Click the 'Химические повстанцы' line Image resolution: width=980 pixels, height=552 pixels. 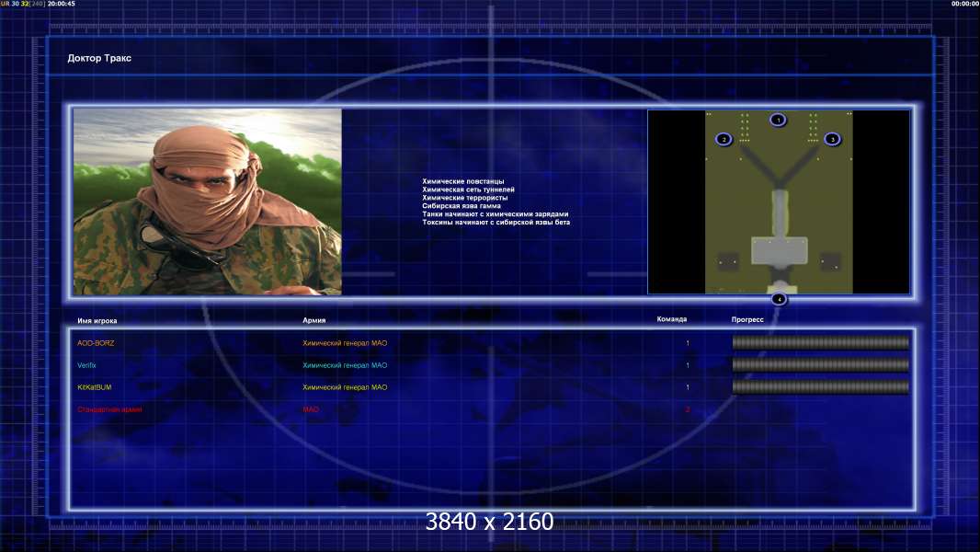pyautogui.click(x=463, y=181)
